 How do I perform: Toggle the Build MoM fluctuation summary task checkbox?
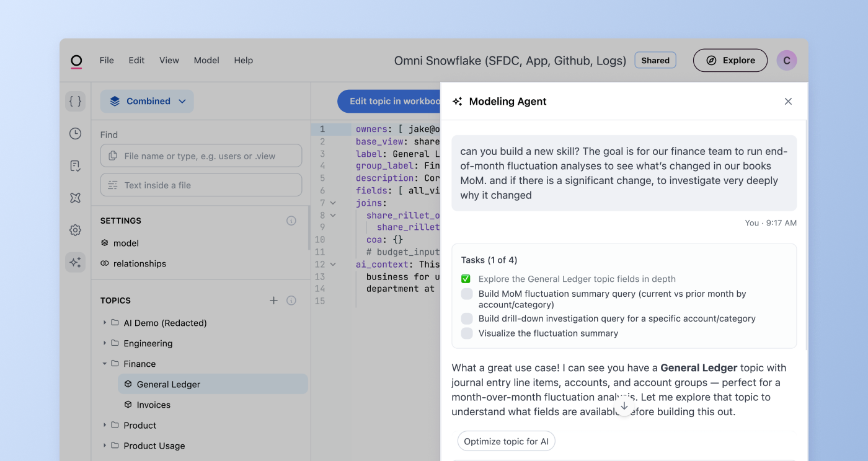(x=467, y=294)
